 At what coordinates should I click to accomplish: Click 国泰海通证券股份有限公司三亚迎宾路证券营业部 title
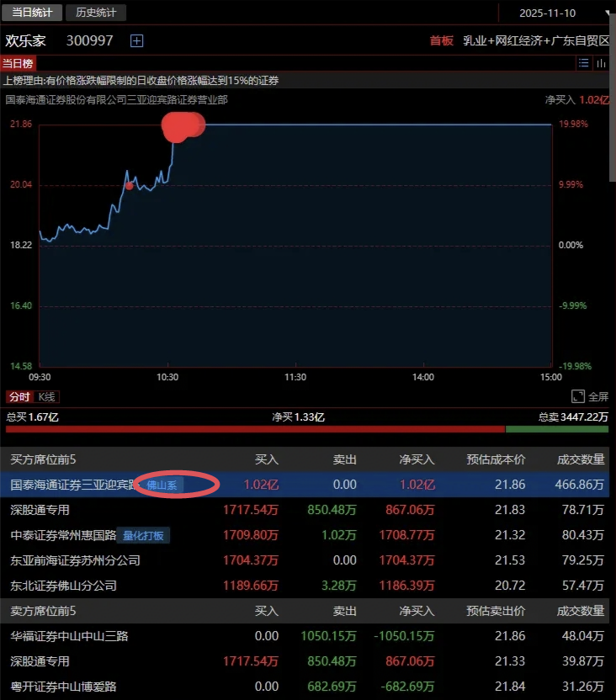pos(116,99)
